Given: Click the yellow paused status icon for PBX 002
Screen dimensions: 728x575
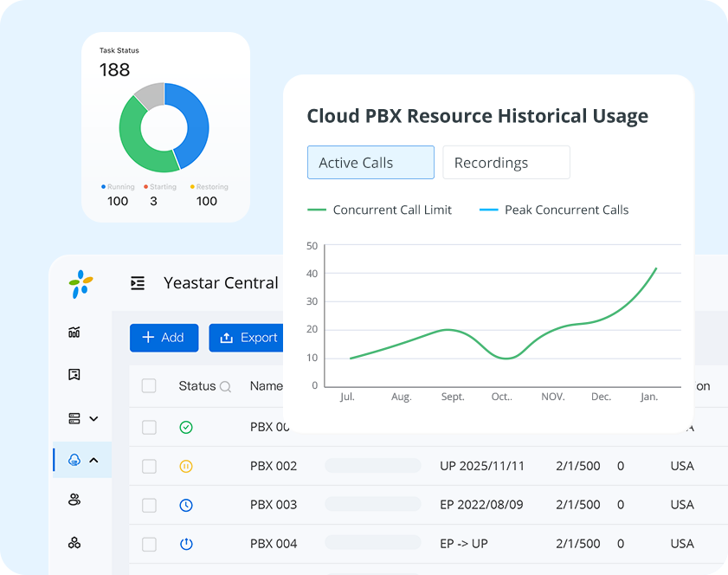Looking at the screenshot, I should (186, 466).
